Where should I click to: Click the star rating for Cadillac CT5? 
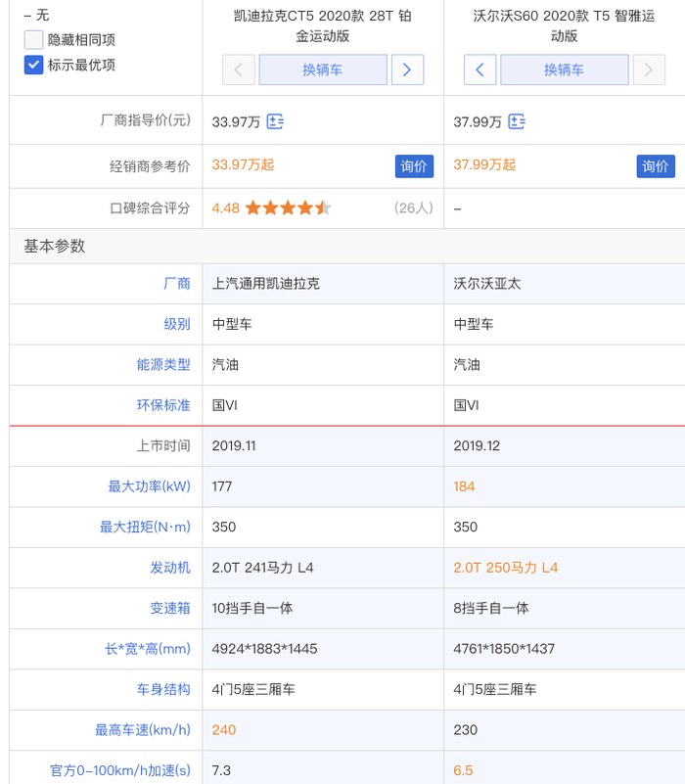point(288,208)
